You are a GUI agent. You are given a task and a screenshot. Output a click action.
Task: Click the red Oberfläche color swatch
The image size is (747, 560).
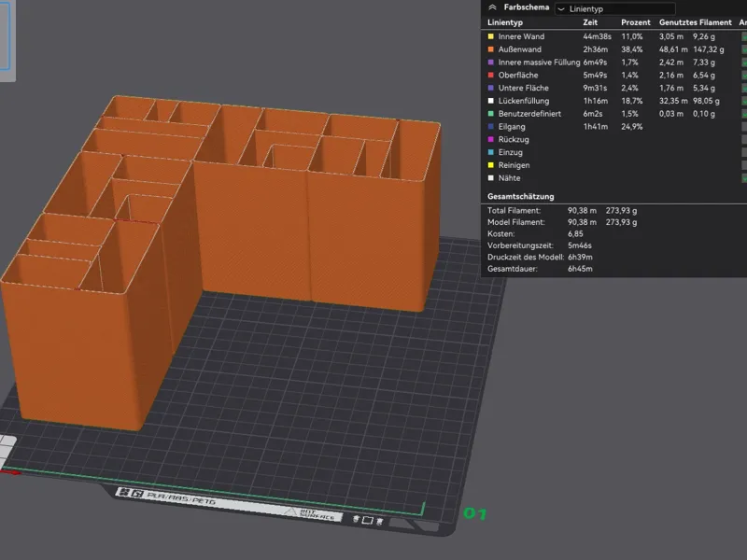pos(491,75)
